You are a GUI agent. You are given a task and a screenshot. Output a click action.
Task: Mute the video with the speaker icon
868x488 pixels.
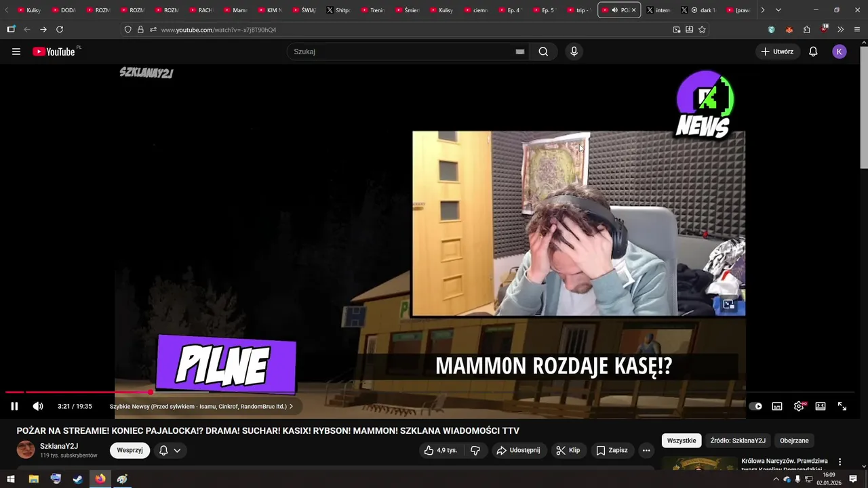(38, 406)
